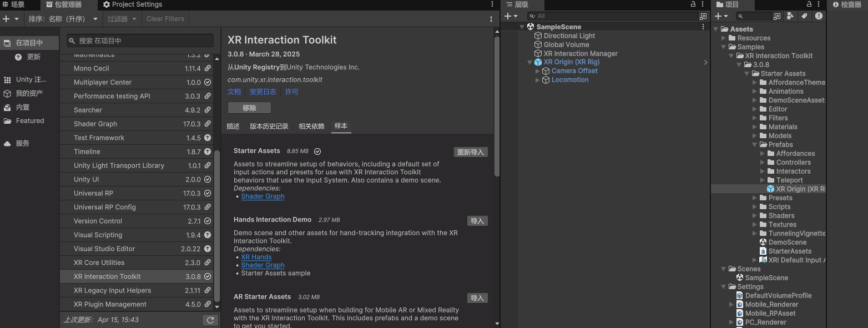
Task: Click the link icon on Shader Graph row
Action: (x=208, y=124)
